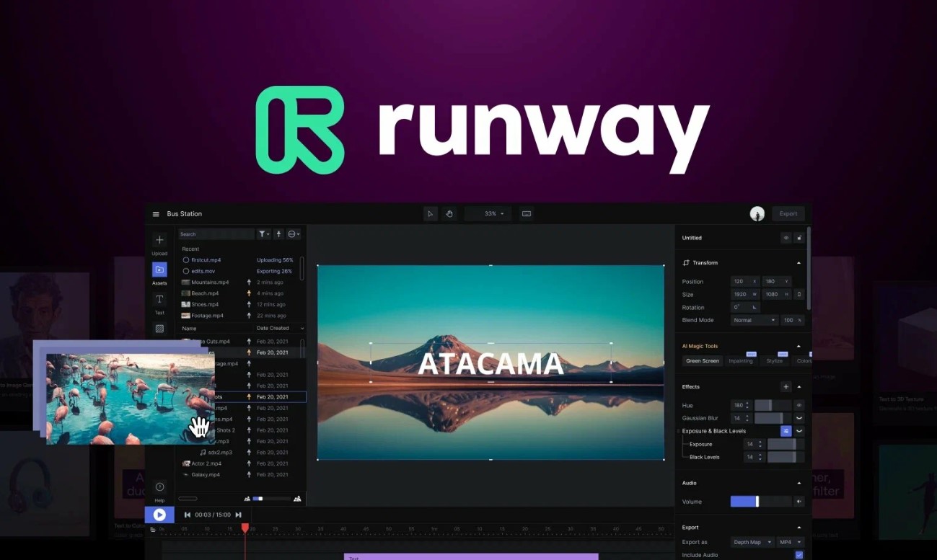Click the firstcut.mp4 upload status circle
Screen dimensions: 937x560
tap(185, 259)
